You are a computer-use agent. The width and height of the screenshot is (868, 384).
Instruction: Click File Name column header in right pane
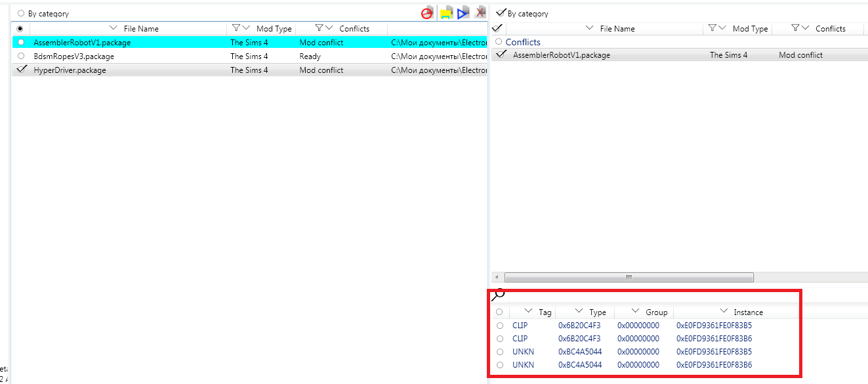(617, 29)
